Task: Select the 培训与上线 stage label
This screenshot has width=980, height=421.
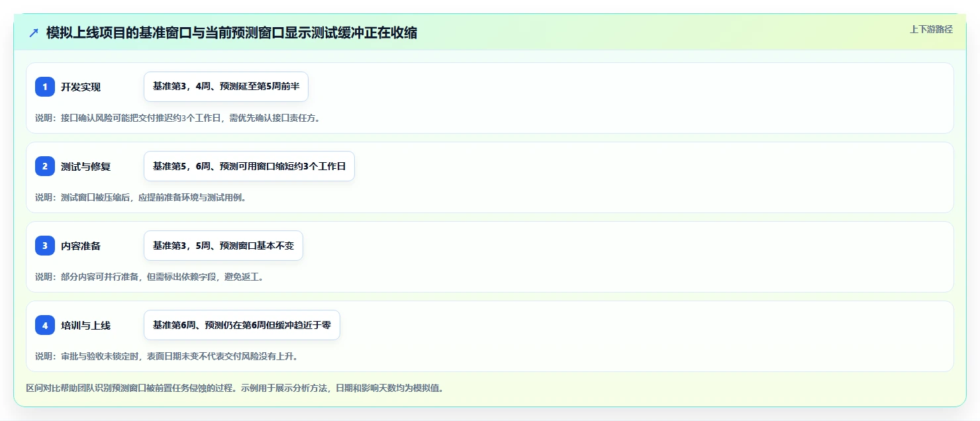Action: tap(85, 325)
